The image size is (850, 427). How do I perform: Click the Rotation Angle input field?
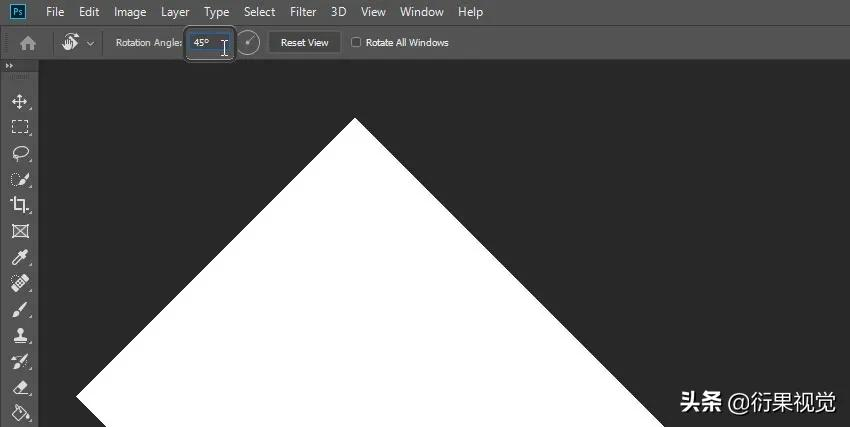coord(209,43)
